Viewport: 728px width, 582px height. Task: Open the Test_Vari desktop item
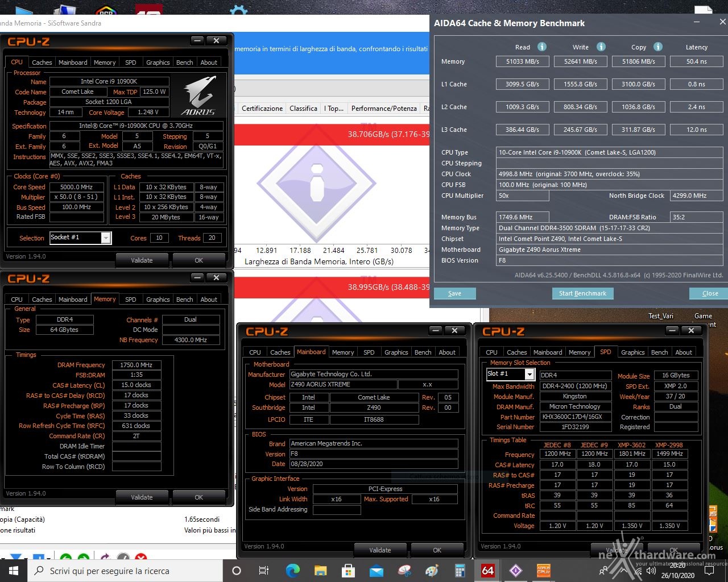[661, 316]
